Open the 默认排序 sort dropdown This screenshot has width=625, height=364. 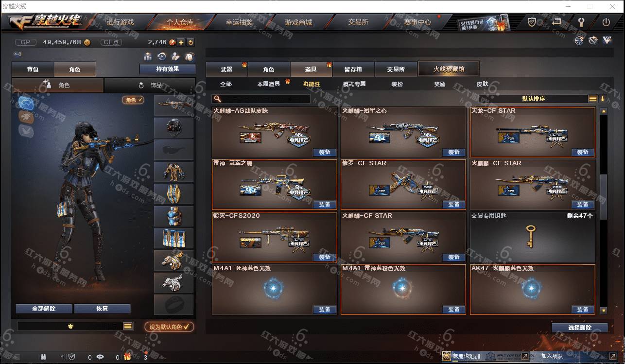click(534, 99)
